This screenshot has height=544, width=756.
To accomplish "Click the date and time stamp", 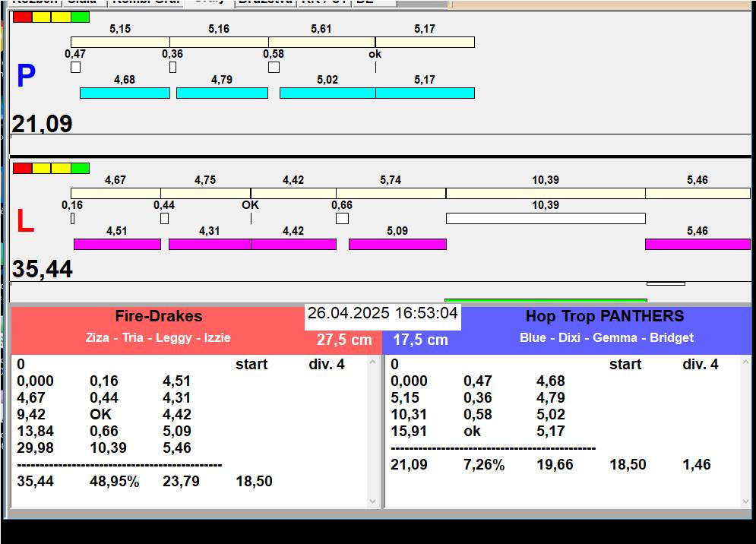I will (382, 314).
